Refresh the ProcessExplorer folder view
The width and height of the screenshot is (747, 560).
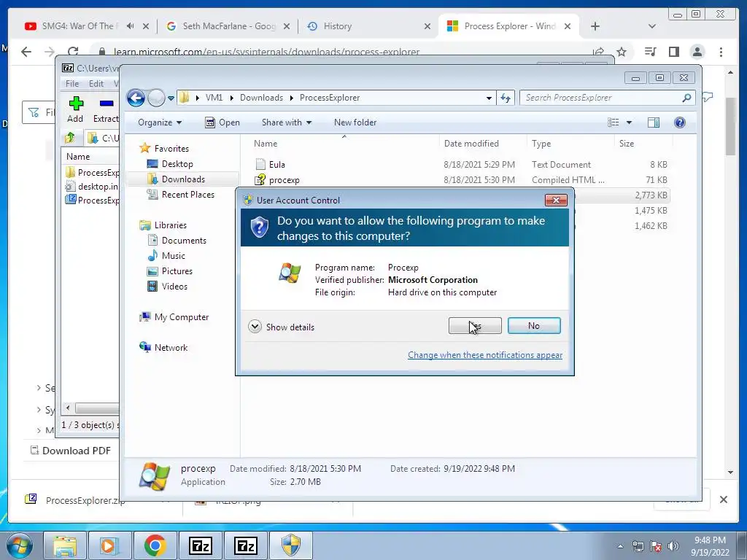(506, 98)
